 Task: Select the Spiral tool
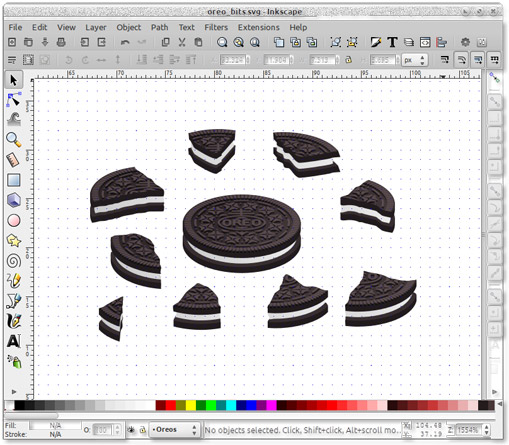(14, 261)
